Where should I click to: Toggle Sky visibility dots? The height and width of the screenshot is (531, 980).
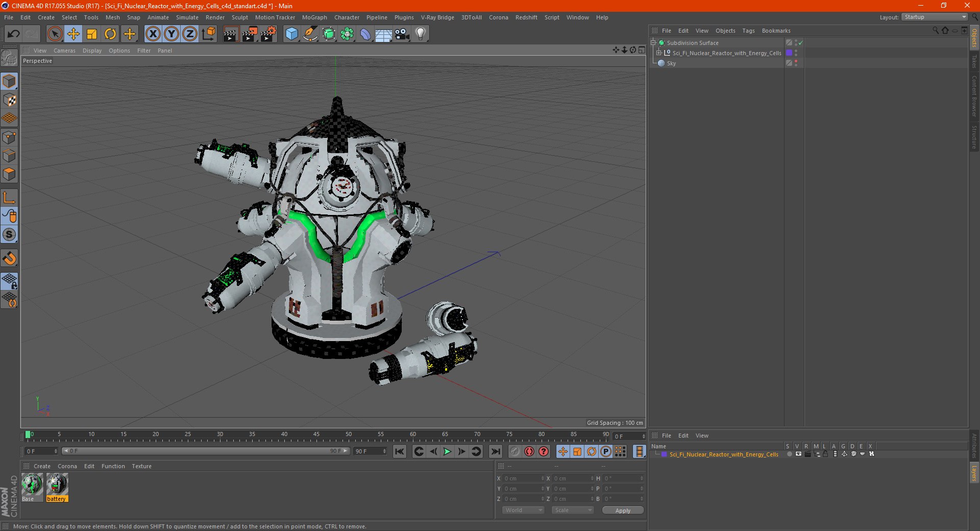tap(796, 63)
